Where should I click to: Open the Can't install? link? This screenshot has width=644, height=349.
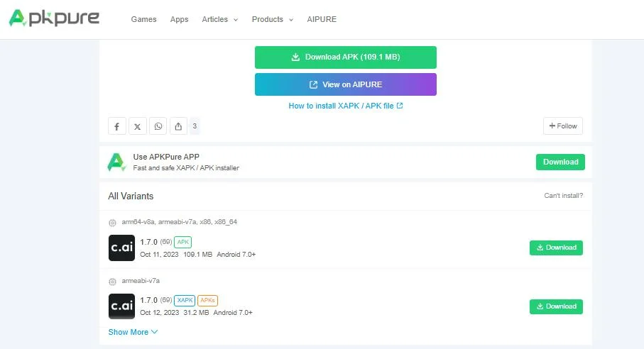(563, 196)
